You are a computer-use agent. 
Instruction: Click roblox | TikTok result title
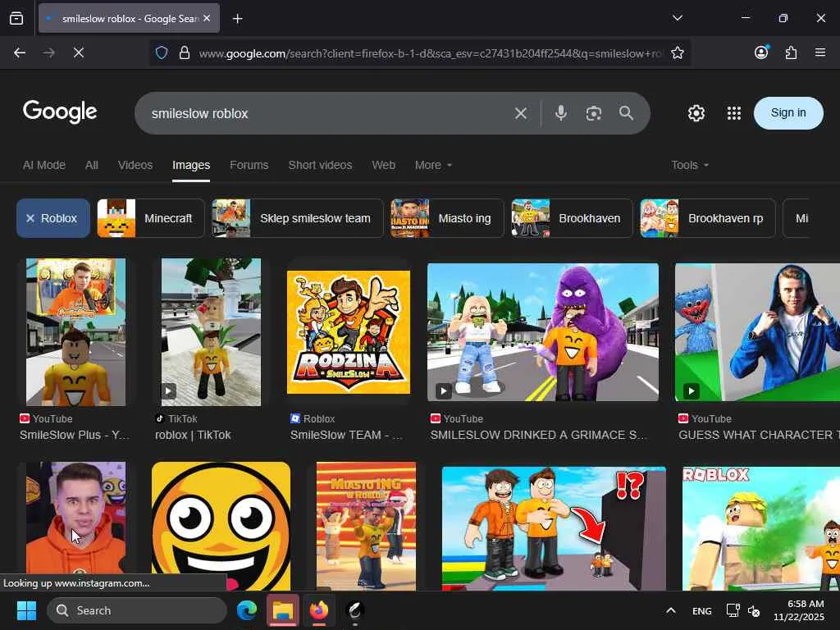point(193,435)
